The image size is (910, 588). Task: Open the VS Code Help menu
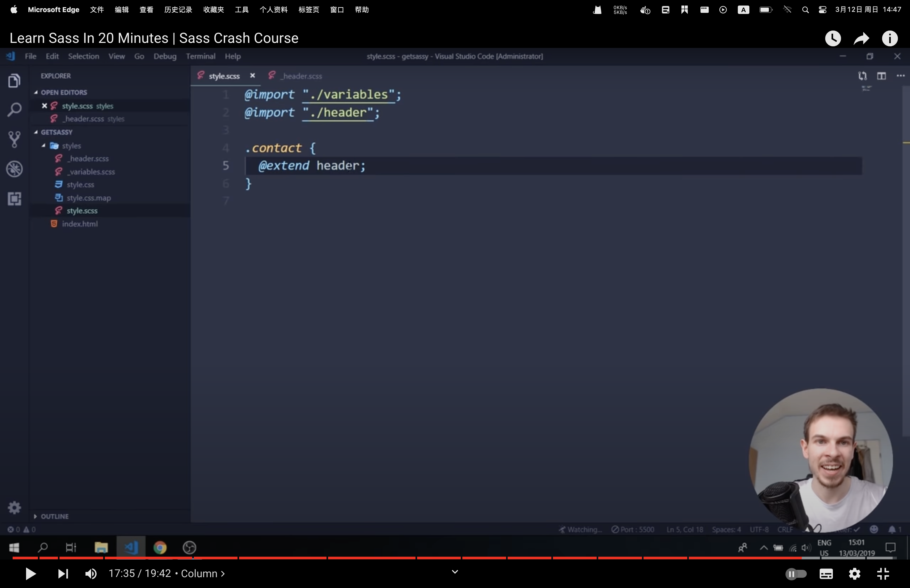click(x=233, y=56)
